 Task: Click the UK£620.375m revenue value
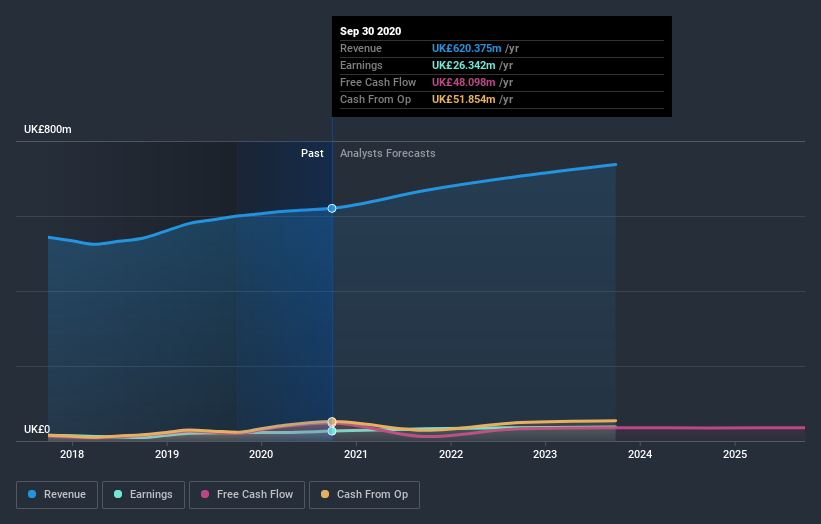467,48
